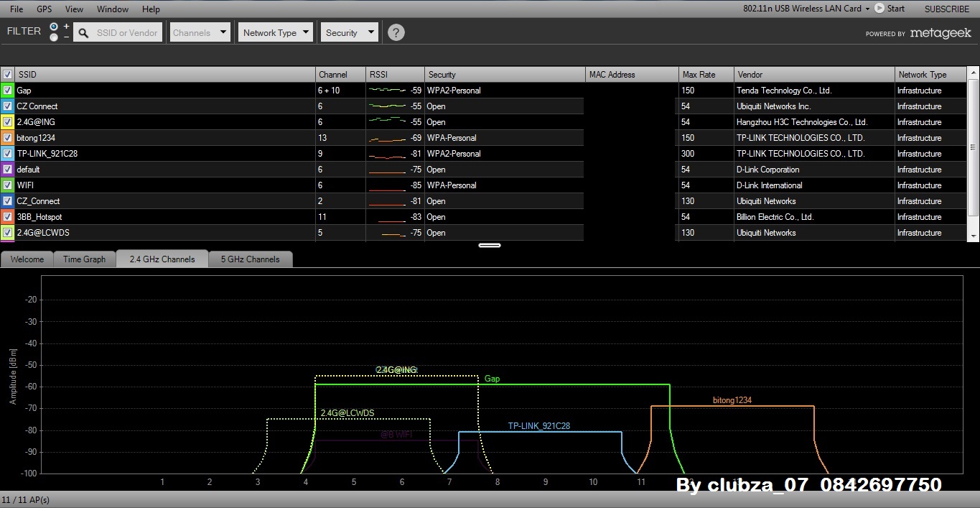The height and width of the screenshot is (508, 980).
Task: Click the help question mark icon
Action: (396, 32)
